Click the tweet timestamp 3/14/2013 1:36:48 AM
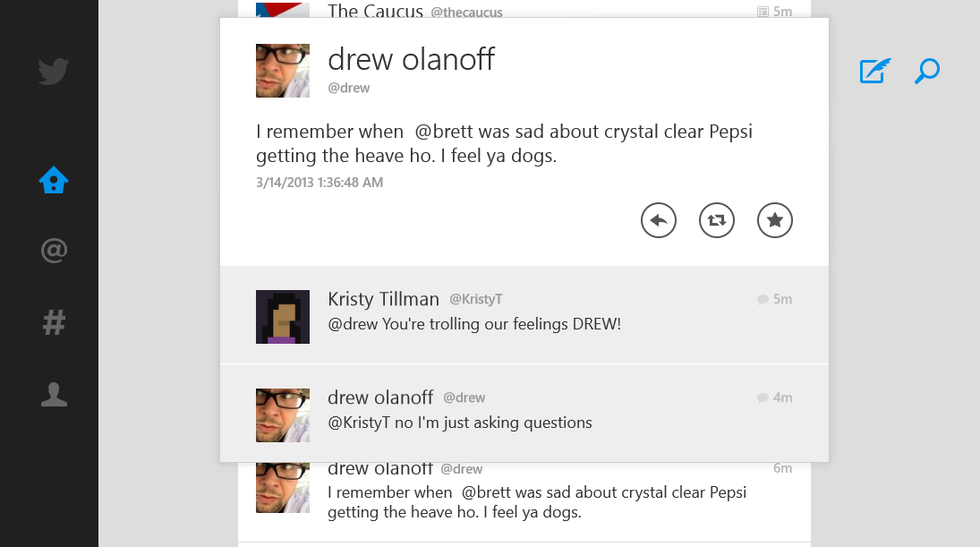 [x=320, y=183]
